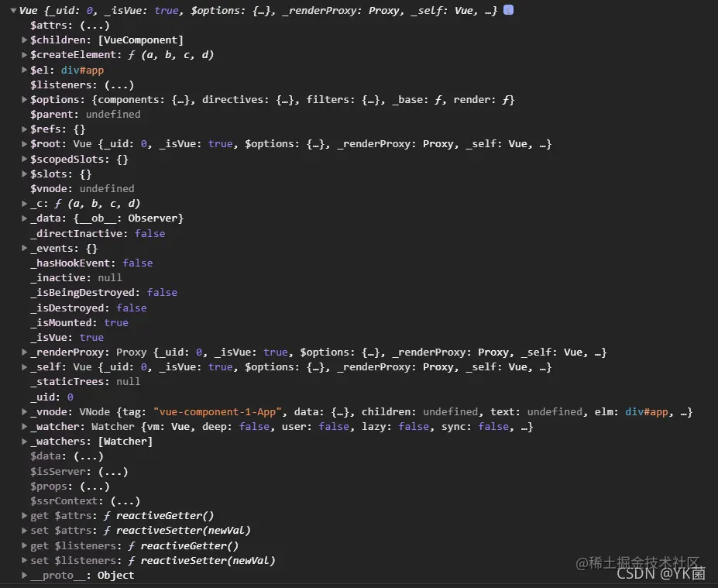Expand the $refs object
This screenshot has width=718, height=588.
coord(24,129)
